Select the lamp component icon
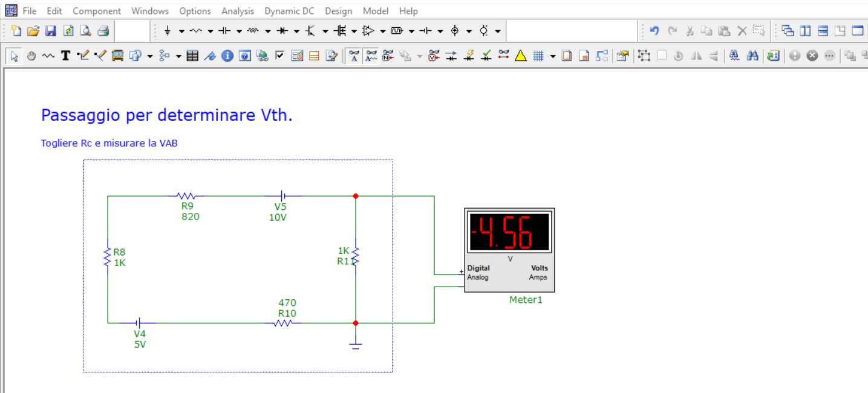This screenshot has height=393, width=868. point(483,31)
